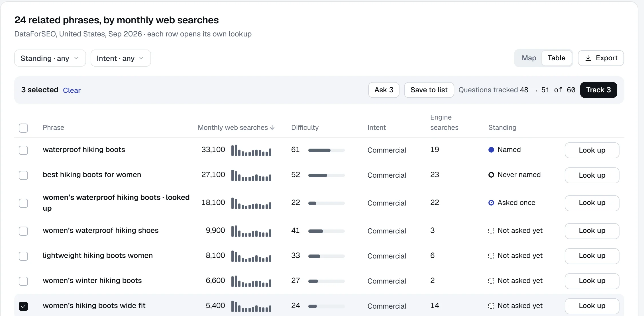The width and height of the screenshot is (644, 316).
Task: Click the dashed icon for women's waterproof hiking shoes
Action: [x=491, y=231]
